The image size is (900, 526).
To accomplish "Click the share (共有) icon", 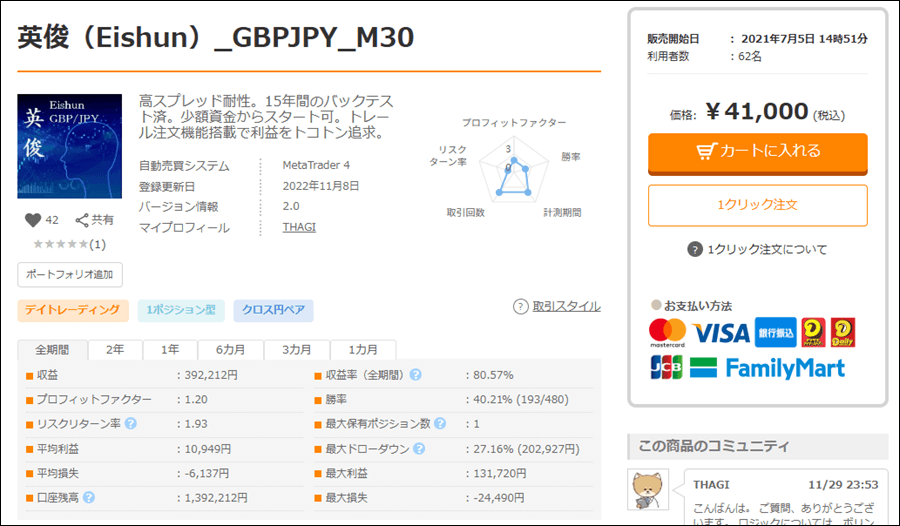I will (83, 220).
